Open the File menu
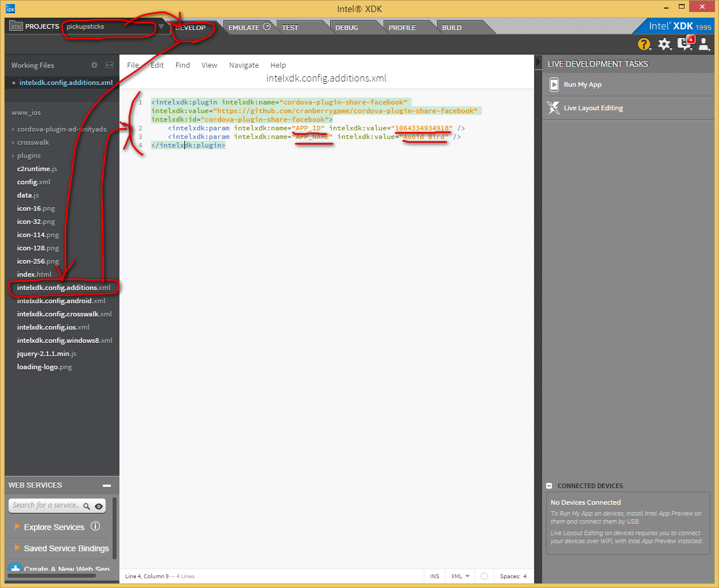Viewport: 719px width, 588px height. coord(133,65)
